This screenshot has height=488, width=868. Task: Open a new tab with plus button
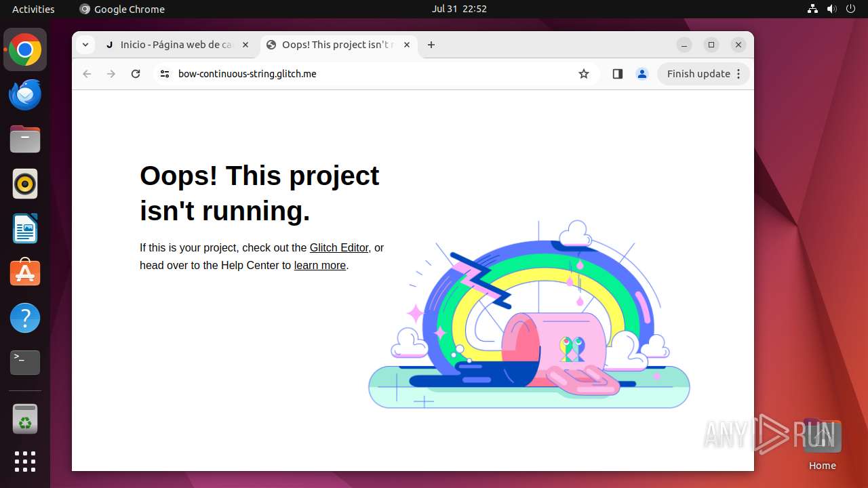431,45
